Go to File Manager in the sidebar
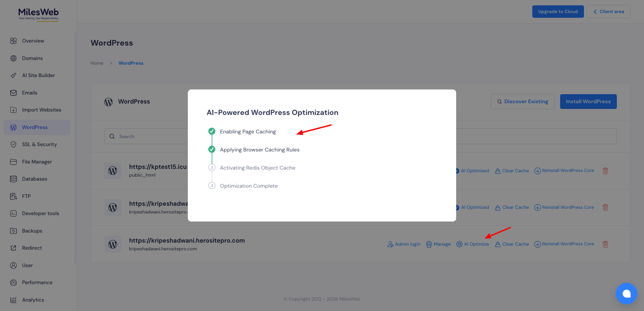The width and height of the screenshot is (644, 311). click(37, 162)
